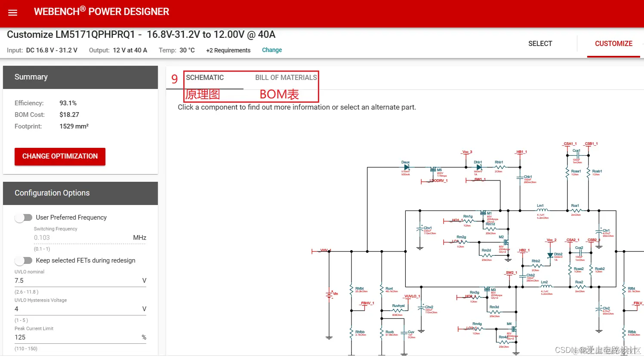Image resolution: width=644 pixels, height=358 pixels.
Task: Click the CHANGE OPTIMIZATION button
Action: [60, 156]
